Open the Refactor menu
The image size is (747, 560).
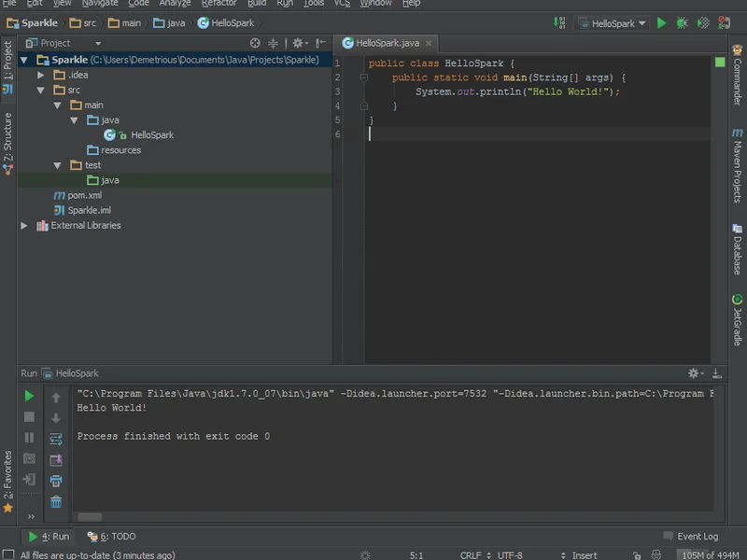click(218, 4)
